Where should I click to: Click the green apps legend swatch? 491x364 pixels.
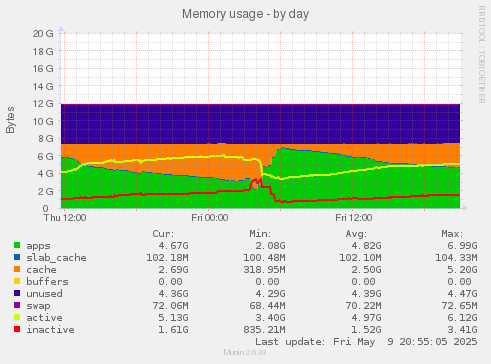(x=17, y=246)
